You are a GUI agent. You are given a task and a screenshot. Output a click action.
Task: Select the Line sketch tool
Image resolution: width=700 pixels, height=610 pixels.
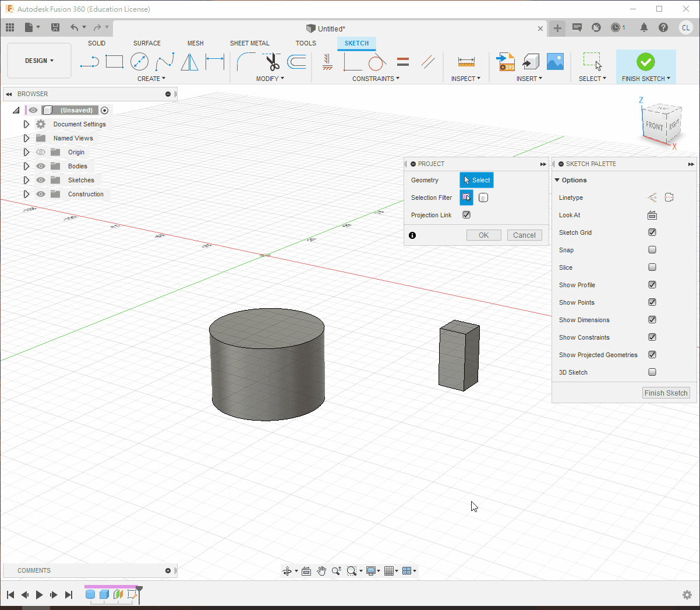point(89,62)
